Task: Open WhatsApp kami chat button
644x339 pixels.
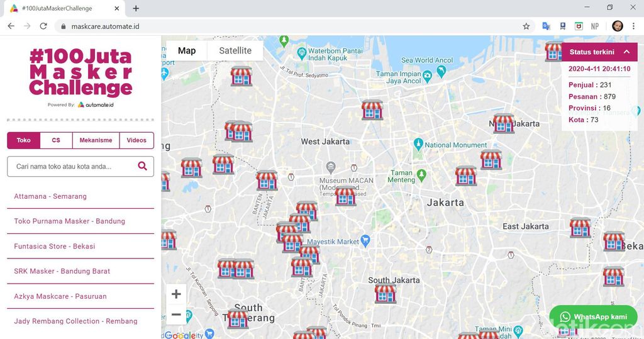Action: pyautogui.click(x=593, y=316)
